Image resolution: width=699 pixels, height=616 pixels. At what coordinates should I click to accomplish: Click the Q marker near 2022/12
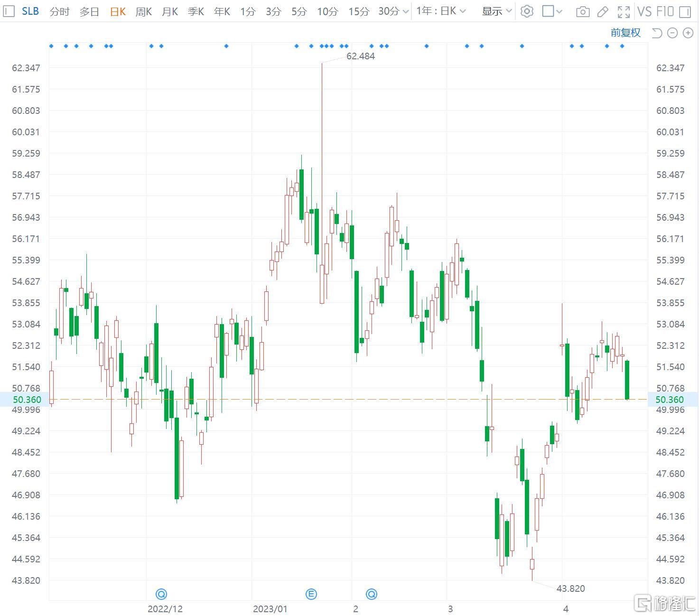[x=161, y=594]
